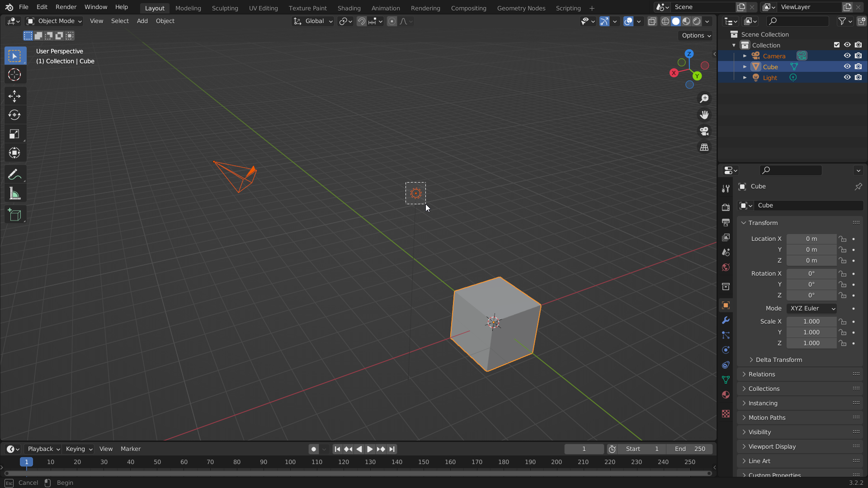868x488 pixels.
Task: Click the Scale X value field
Action: click(x=811, y=321)
